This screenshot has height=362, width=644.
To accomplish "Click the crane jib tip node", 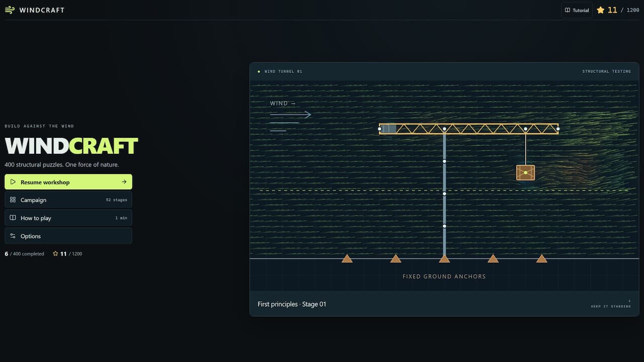I will pyautogui.click(x=558, y=129).
